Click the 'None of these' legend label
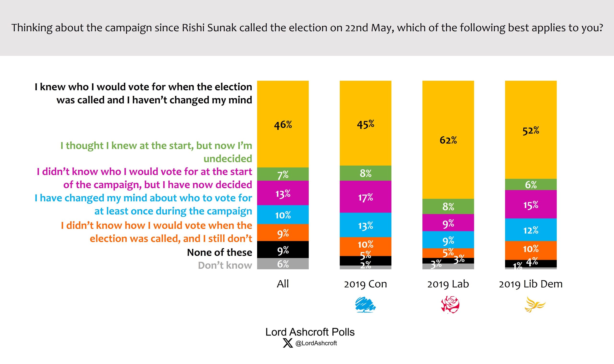The image size is (614, 364). [x=219, y=252]
